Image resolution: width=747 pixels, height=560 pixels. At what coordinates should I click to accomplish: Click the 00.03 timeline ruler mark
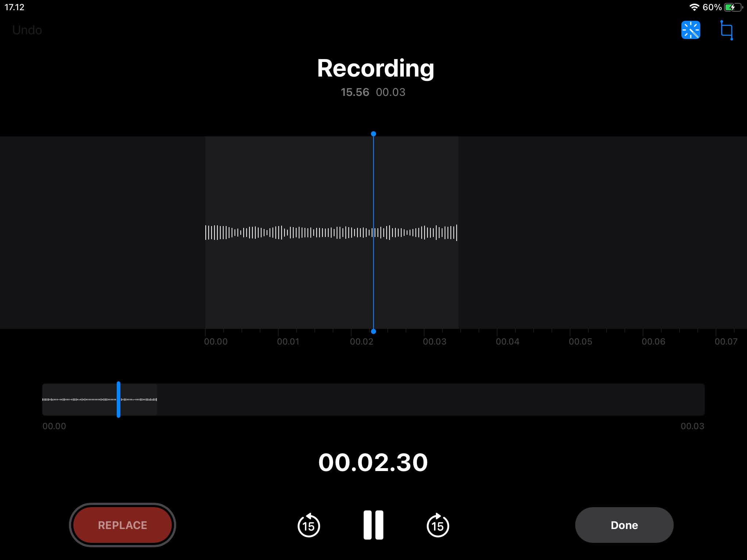point(434,341)
